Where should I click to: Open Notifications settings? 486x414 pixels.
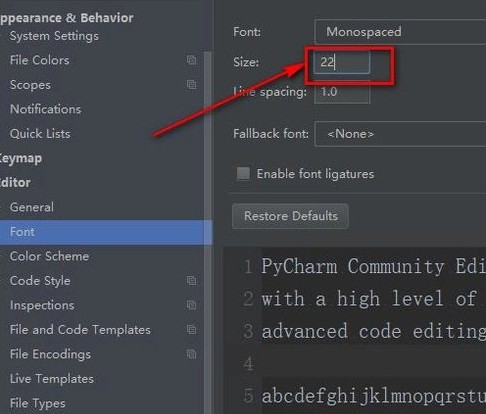45,109
